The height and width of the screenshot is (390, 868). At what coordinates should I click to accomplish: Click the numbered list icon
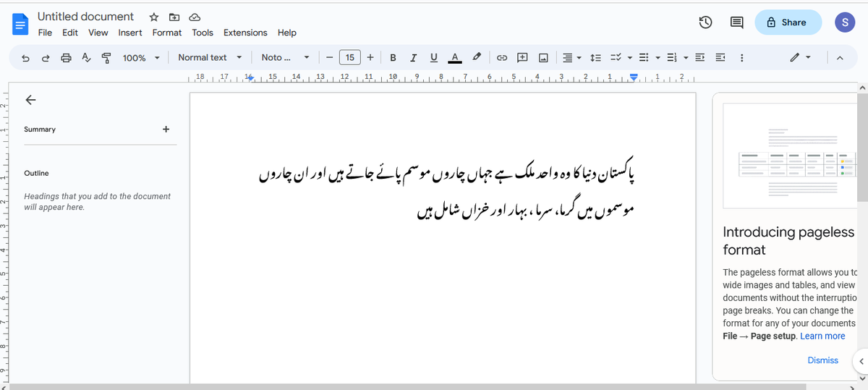tap(671, 58)
